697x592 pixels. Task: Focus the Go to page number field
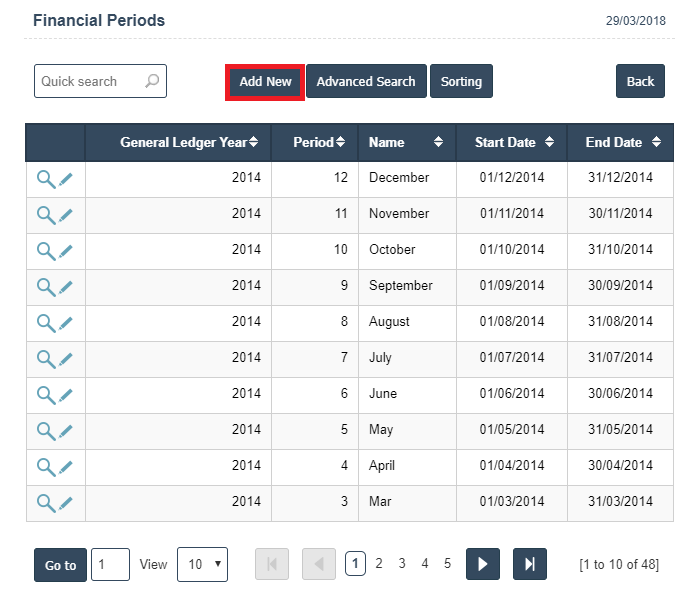coord(111,564)
